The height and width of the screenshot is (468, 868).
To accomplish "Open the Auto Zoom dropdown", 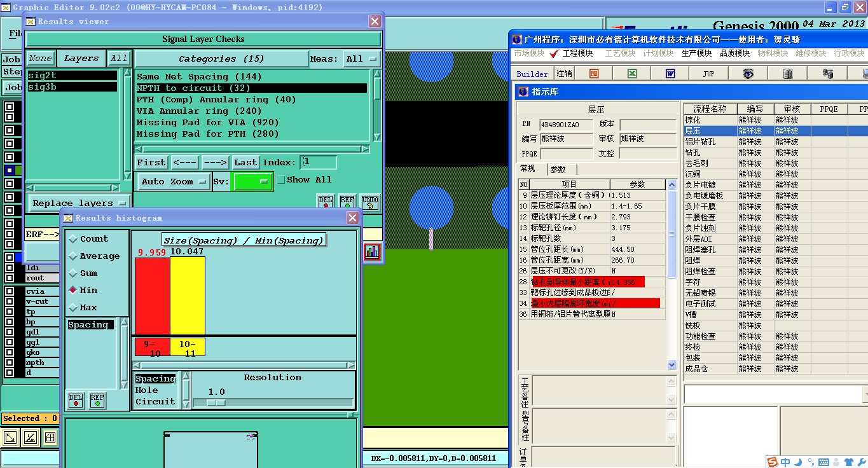I will point(174,182).
